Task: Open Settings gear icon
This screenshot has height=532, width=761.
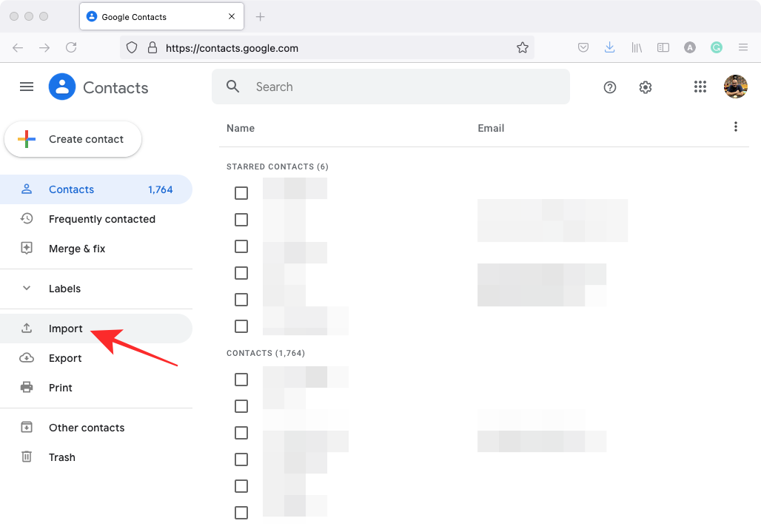Action: point(646,87)
